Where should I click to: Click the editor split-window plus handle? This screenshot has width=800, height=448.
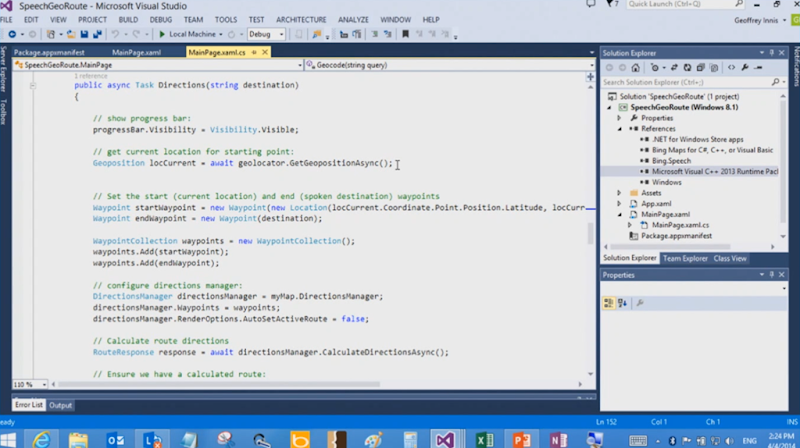tap(590, 77)
